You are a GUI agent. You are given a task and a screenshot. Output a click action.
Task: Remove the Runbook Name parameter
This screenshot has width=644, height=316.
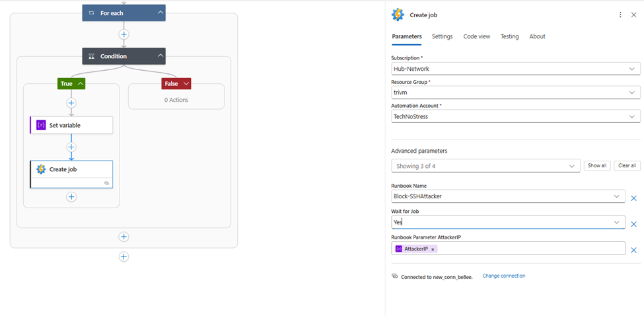coord(633,198)
